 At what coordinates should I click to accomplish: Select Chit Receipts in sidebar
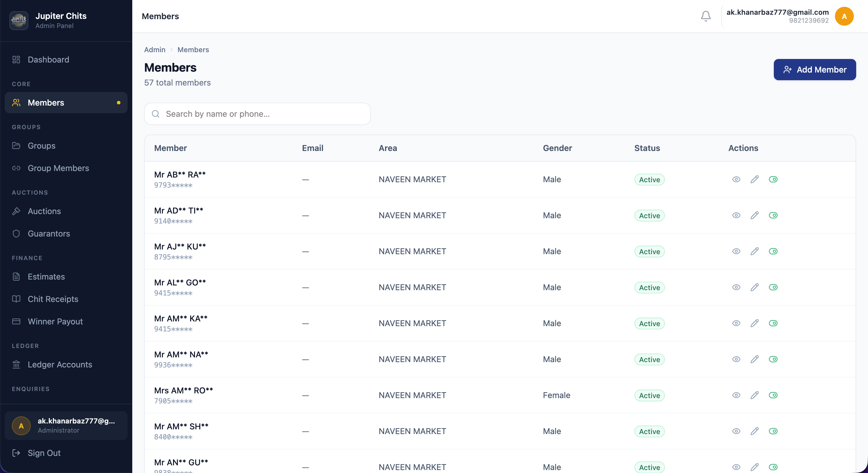click(x=53, y=299)
